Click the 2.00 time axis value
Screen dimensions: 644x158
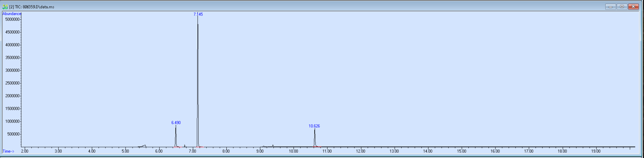[x=24, y=151]
